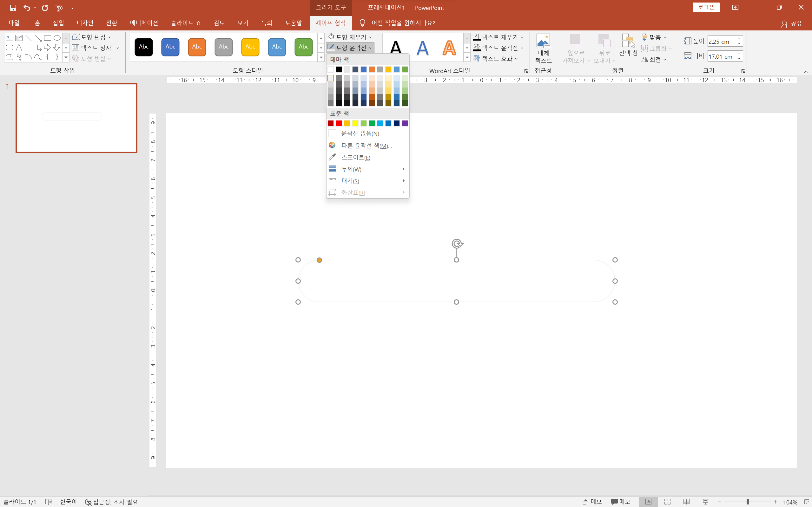The height and width of the screenshot is (507, 812).
Task: Open the 삽입 ribbon tab
Action: 58,23
